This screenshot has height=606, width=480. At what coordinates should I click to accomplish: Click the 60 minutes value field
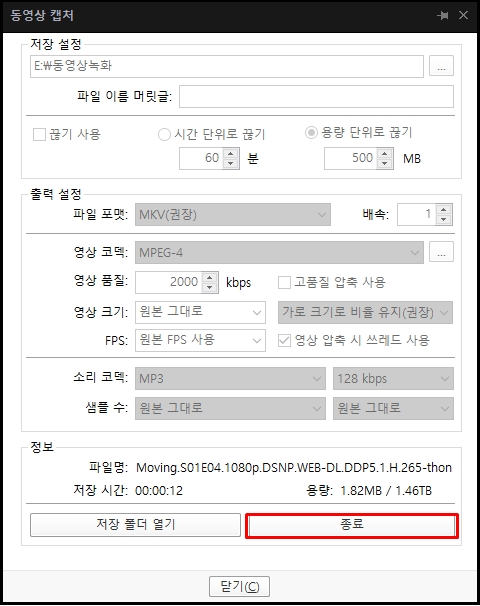coord(201,158)
